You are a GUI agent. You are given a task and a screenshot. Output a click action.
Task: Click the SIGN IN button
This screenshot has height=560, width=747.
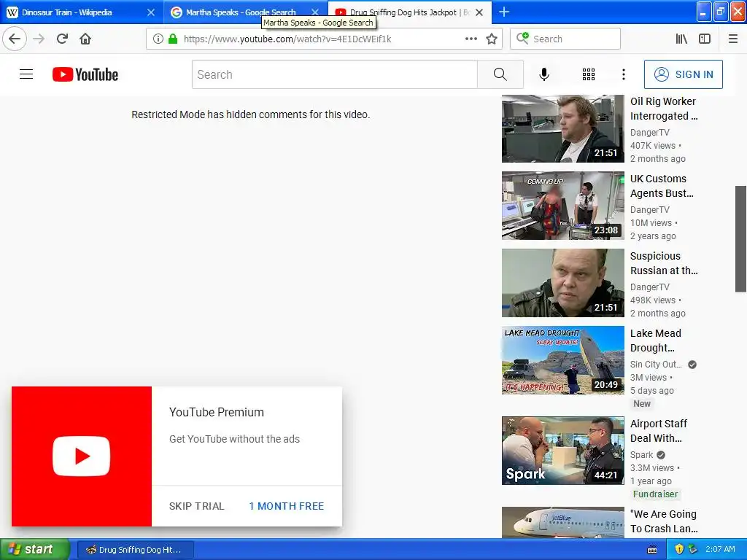pyautogui.click(x=683, y=74)
